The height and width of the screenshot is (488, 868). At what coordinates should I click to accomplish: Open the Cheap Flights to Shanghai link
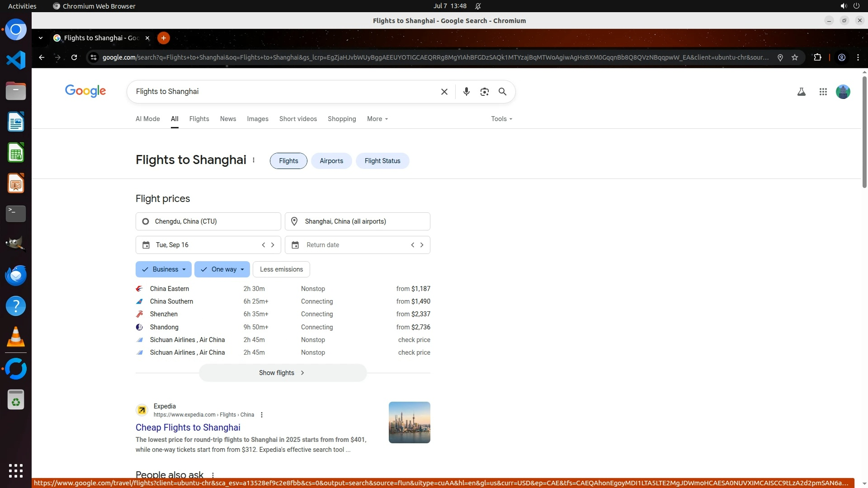pos(188,427)
